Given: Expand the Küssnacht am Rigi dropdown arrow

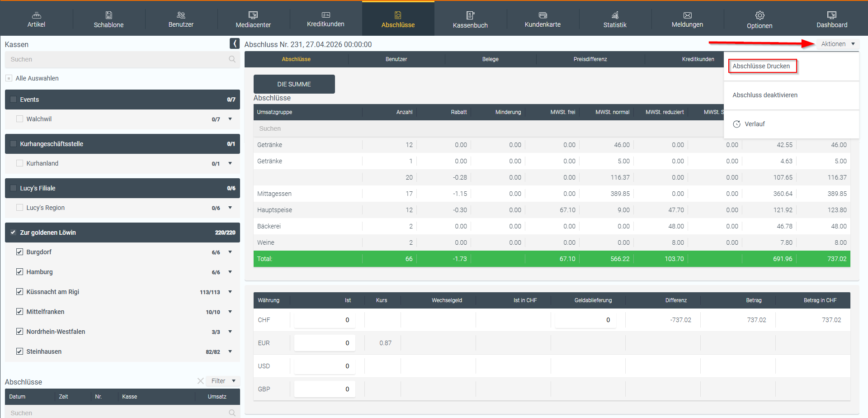Looking at the screenshot, I should 230,292.
